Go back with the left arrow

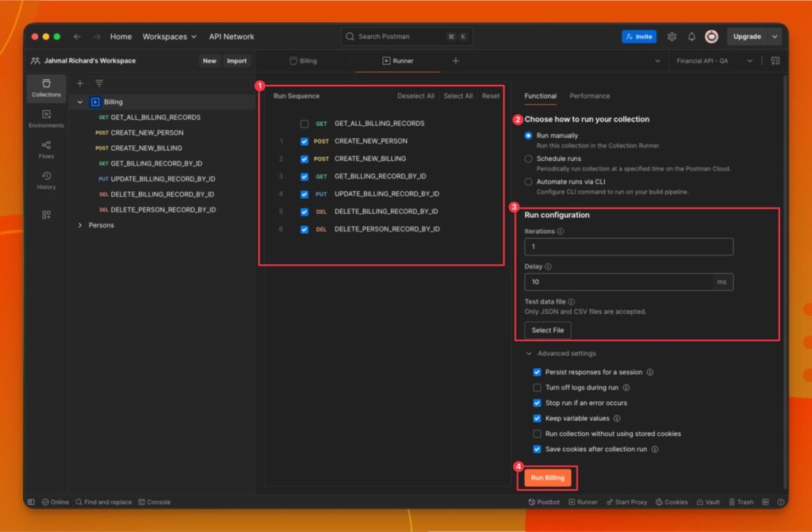coord(77,36)
